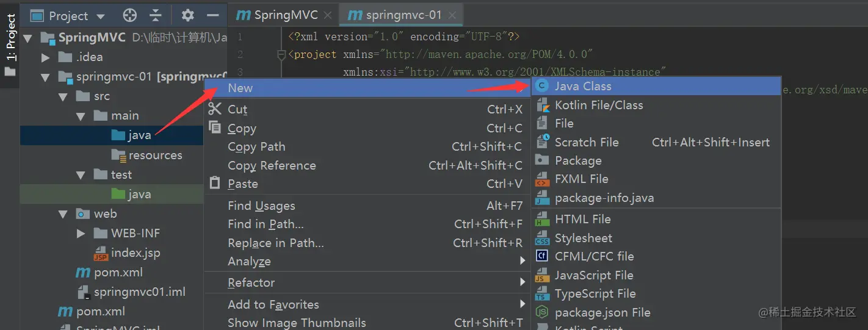
Task: Close the springmvc-01 editor tab
Action: click(x=452, y=15)
